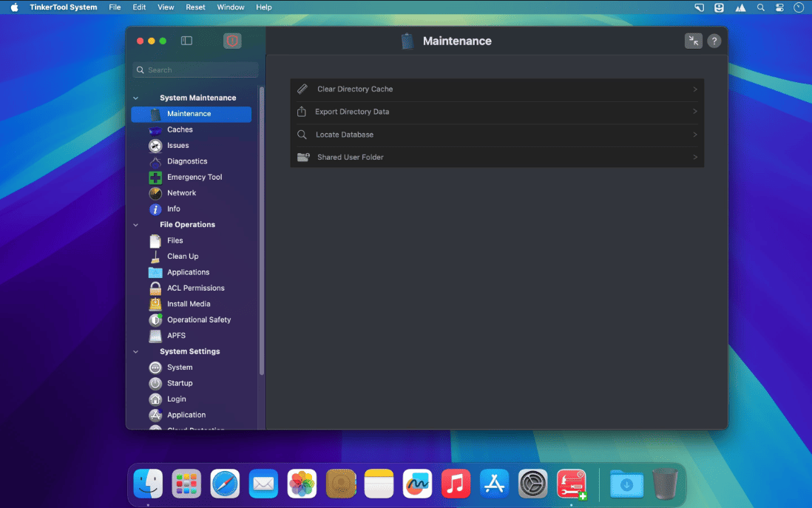Click the Clear Directory Cache eraser icon
The image size is (812, 508).
pos(302,89)
